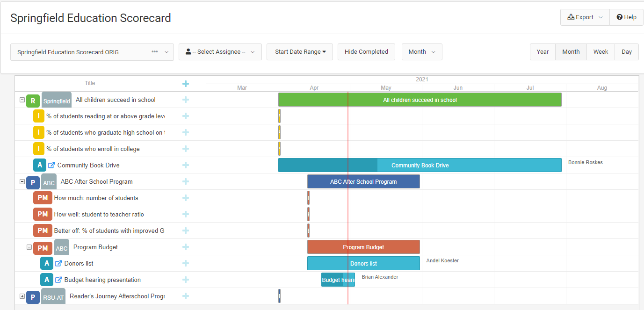Viewport: 644px width, 310px height.
Task: Expand the Reader's Journey Afterschool Program row
Action: pos(22,296)
